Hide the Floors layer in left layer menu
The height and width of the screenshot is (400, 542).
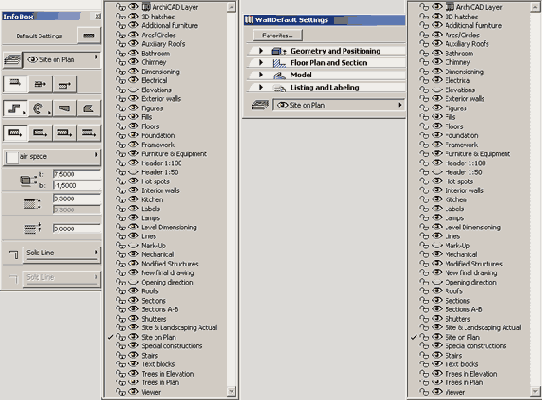pyautogui.click(x=133, y=126)
